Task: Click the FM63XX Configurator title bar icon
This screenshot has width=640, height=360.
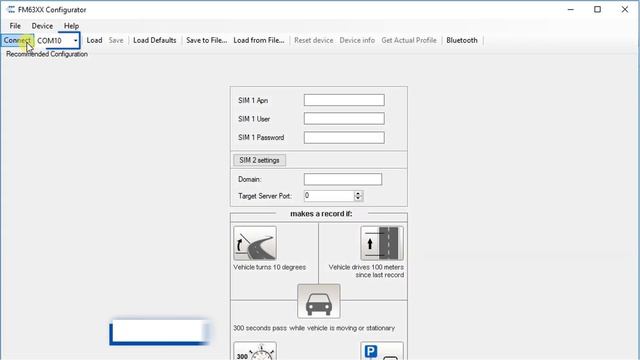Action: point(11,9)
